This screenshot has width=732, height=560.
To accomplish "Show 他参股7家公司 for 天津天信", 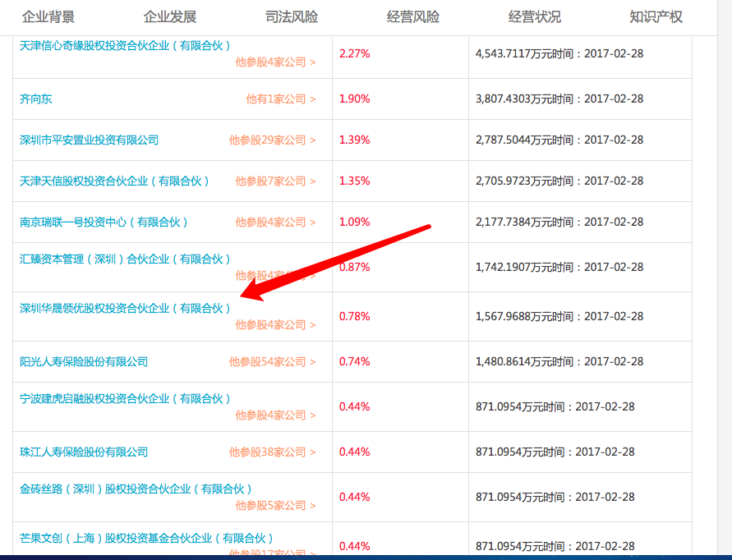I will pos(275,181).
